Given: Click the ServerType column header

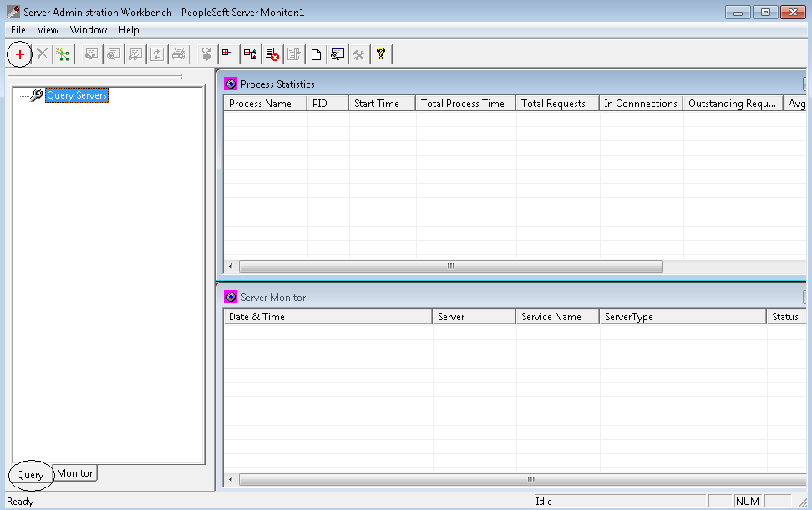Looking at the screenshot, I should pos(683,317).
